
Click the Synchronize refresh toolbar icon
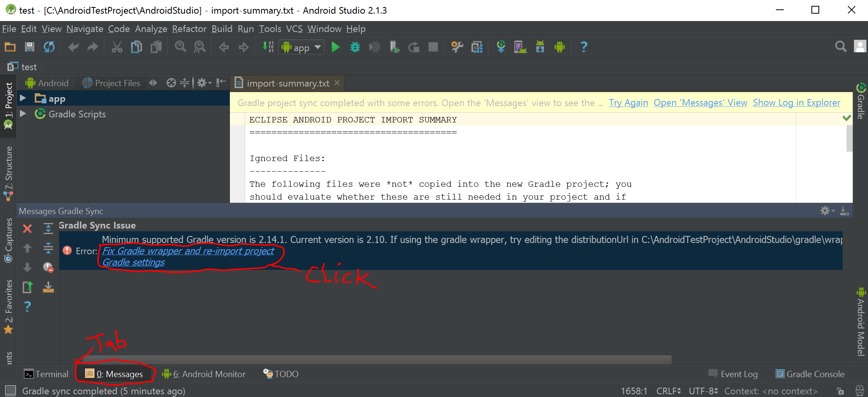(49, 47)
